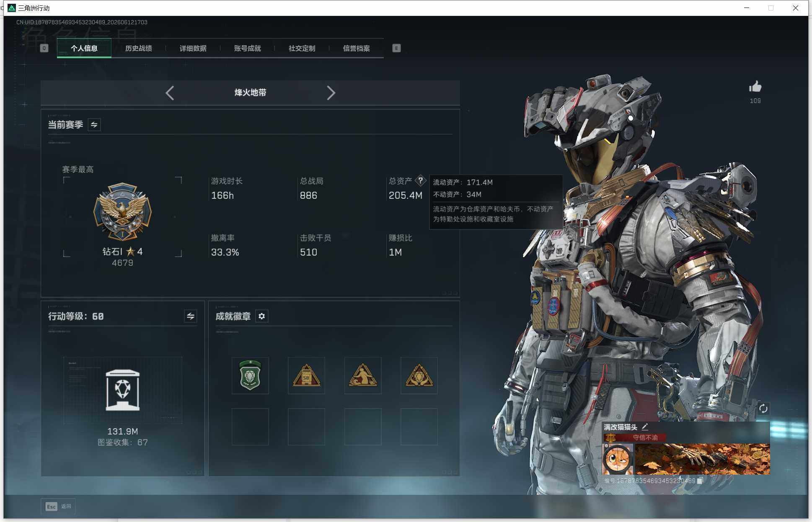
Task: Click the 流动资产: 171.4M tooltip line
Action: click(463, 183)
